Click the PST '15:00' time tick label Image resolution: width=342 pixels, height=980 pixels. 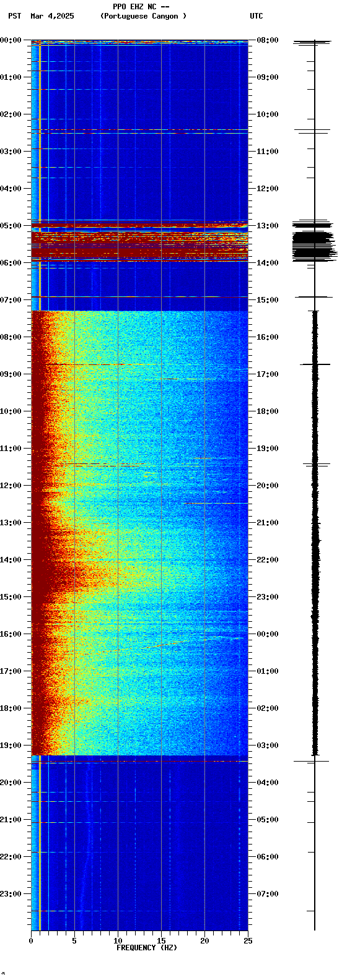pyautogui.click(x=11, y=597)
